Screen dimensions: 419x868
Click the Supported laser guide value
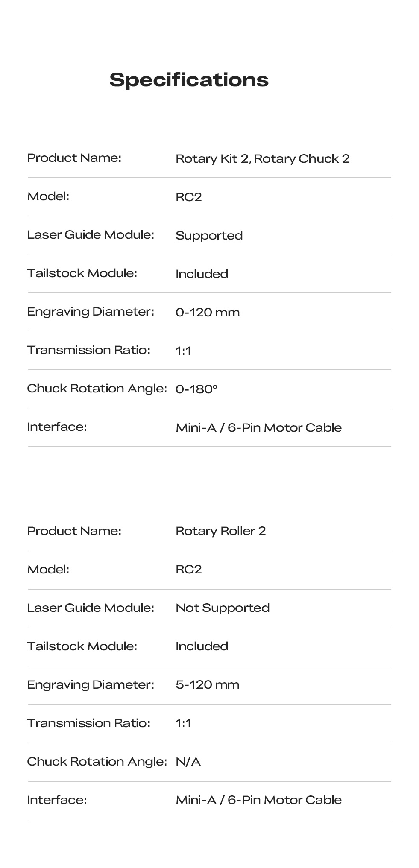209,236
